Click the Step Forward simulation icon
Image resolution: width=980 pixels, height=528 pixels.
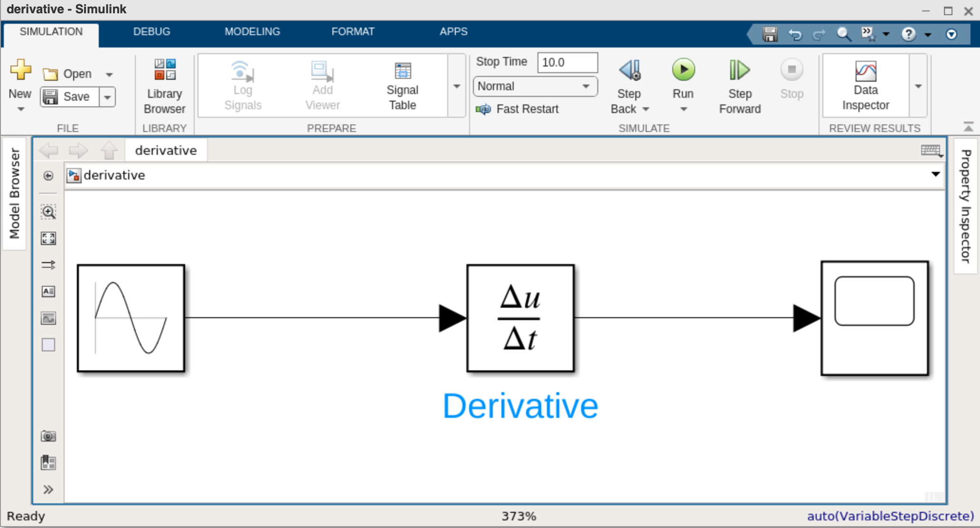[x=739, y=85]
